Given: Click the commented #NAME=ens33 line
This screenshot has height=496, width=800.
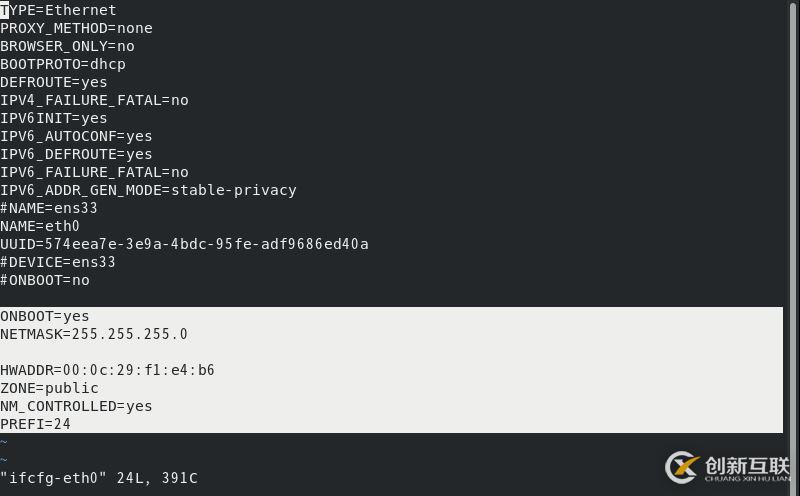Looking at the screenshot, I should click(x=49, y=208).
